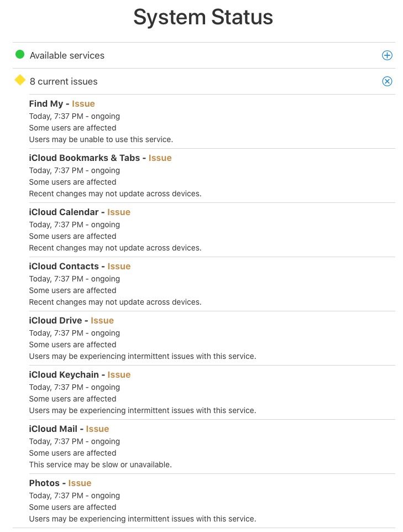The width and height of the screenshot is (403, 532).
Task: Open the iCloud Mail issue link
Action: (x=98, y=429)
